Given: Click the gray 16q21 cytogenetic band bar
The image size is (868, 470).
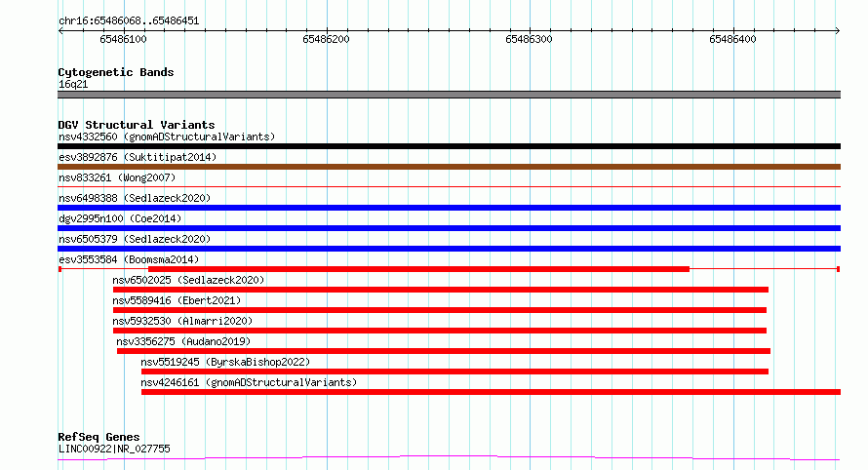Looking at the screenshot, I should coord(449,95).
